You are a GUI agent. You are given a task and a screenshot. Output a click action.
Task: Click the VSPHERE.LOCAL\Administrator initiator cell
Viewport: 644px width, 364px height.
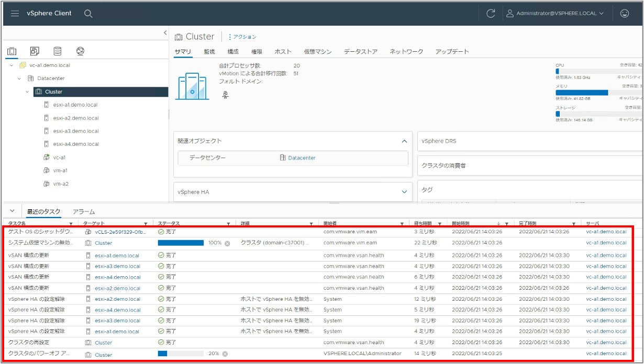(x=362, y=354)
